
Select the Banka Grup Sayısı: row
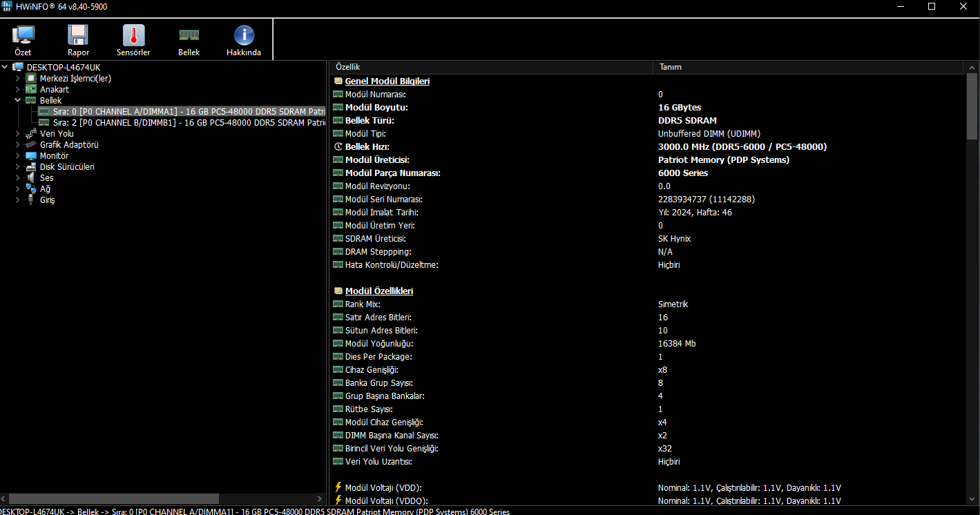tap(649, 383)
